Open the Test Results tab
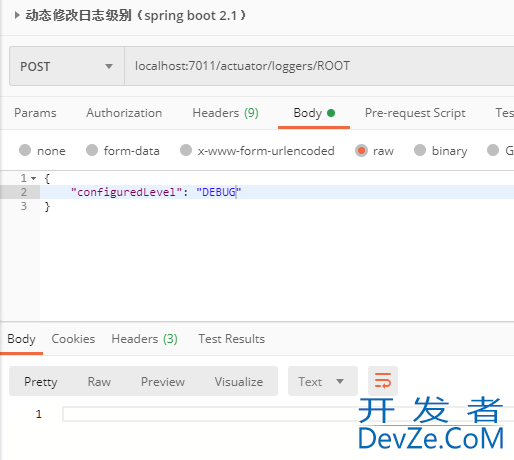The height and width of the screenshot is (460, 514). 232,339
